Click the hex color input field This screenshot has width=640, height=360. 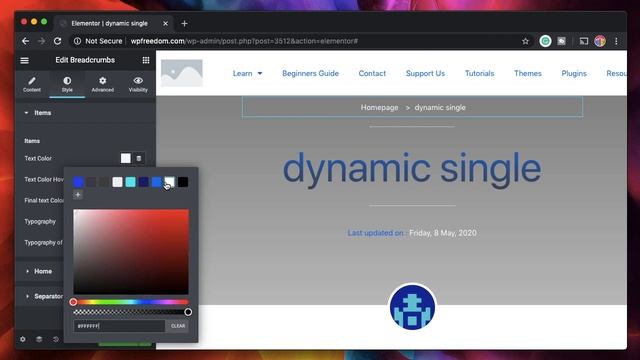pos(119,326)
